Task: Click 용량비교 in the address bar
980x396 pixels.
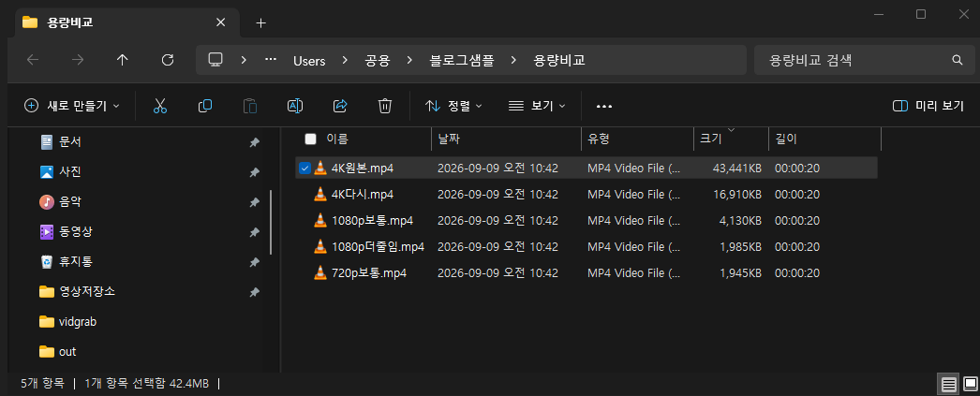Action: (558, 61)
